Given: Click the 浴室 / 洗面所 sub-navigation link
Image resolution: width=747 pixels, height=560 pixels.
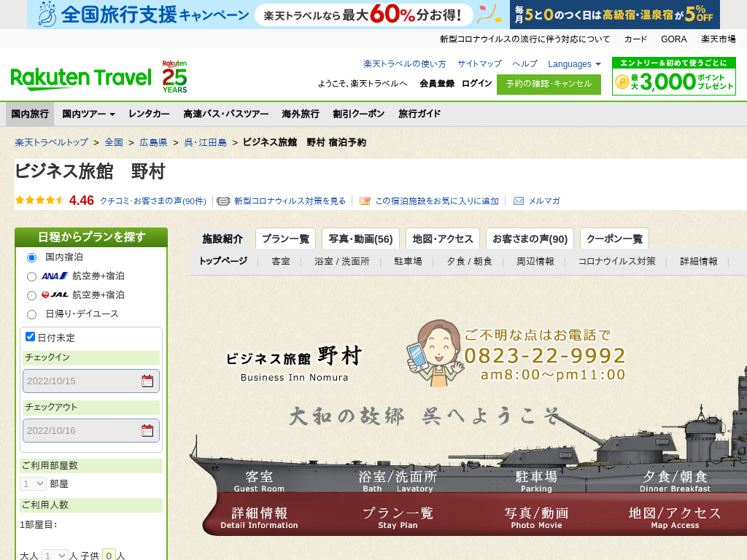Looking at the screenshot, I should [342, 262].
